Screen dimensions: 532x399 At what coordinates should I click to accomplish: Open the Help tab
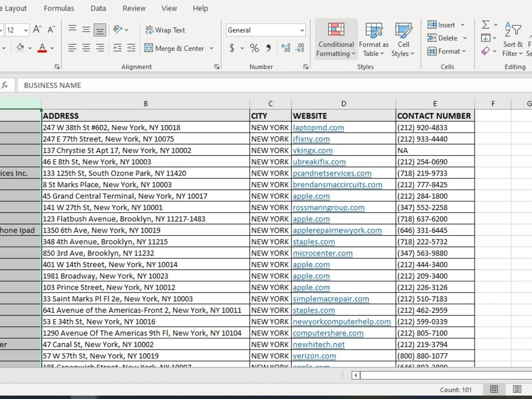(x=201, y=8)
